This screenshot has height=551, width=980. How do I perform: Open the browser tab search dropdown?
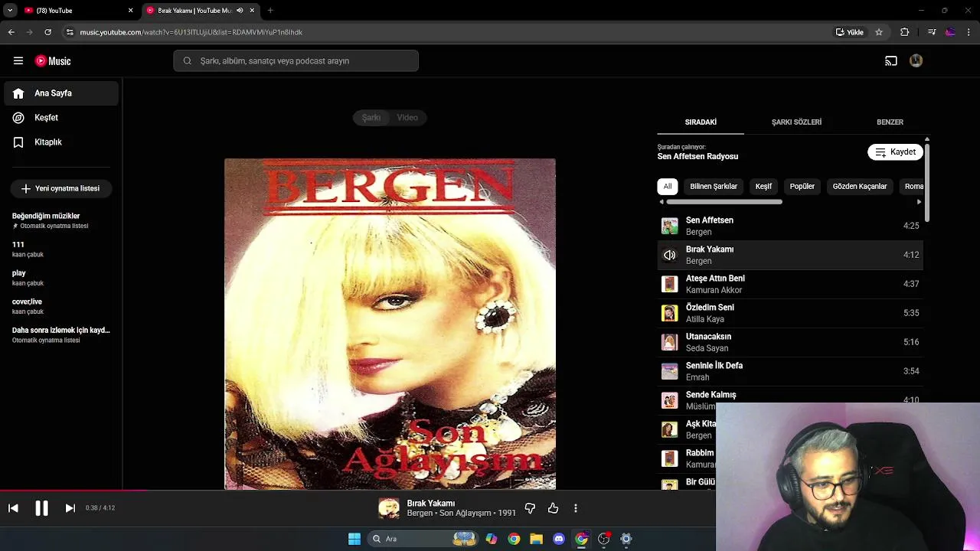point(10,11)
